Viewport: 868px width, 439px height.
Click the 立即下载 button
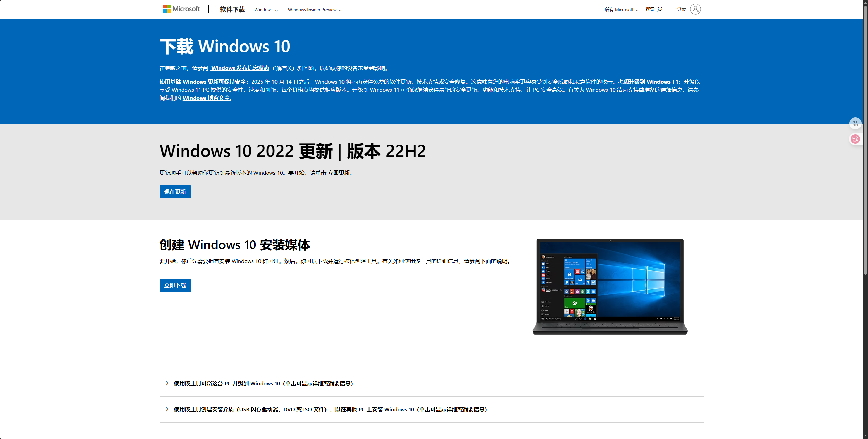coord(175,285)
